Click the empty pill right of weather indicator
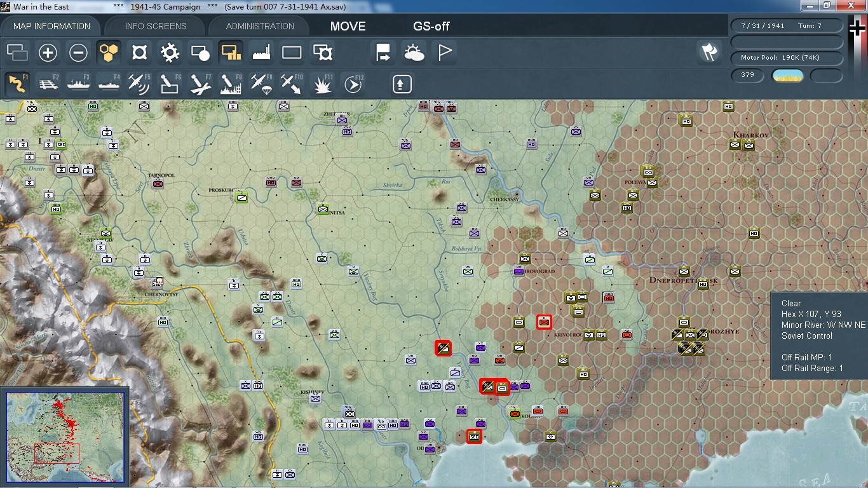Screen dimensions: 868x488 [x=827, y=76]
